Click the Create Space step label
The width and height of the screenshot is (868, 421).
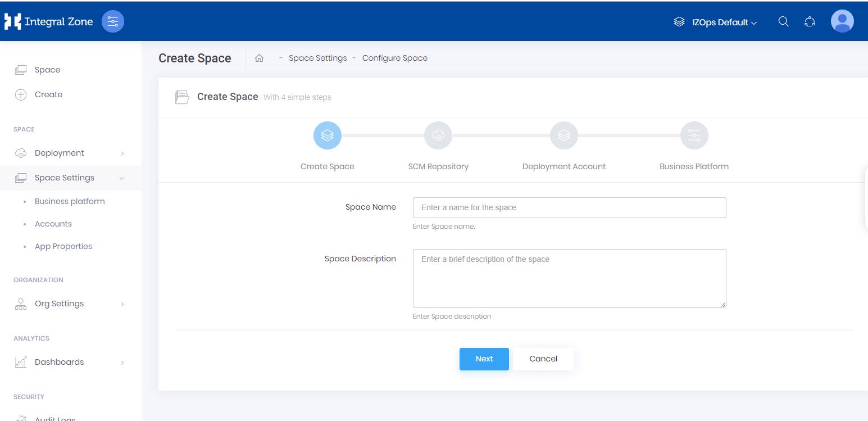point(328,166)
